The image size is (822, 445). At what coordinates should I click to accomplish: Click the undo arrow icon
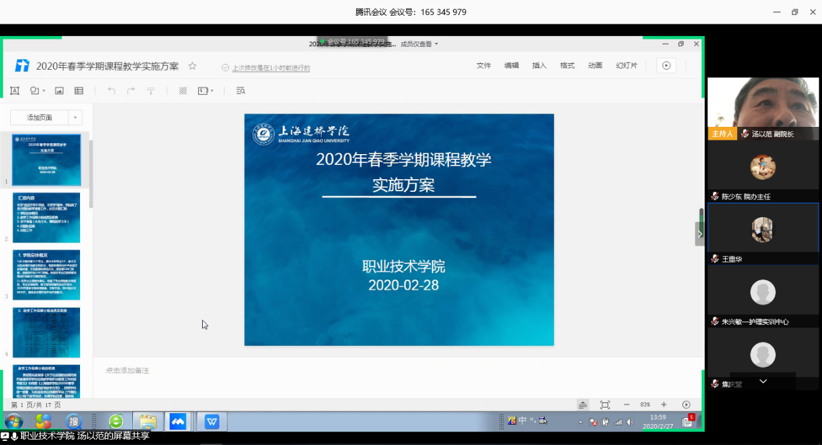tap(111, 91)
